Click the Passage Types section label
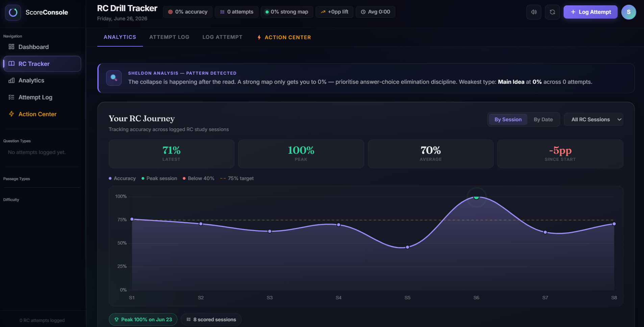Viewport: 644px width, 327px height. 17,179
